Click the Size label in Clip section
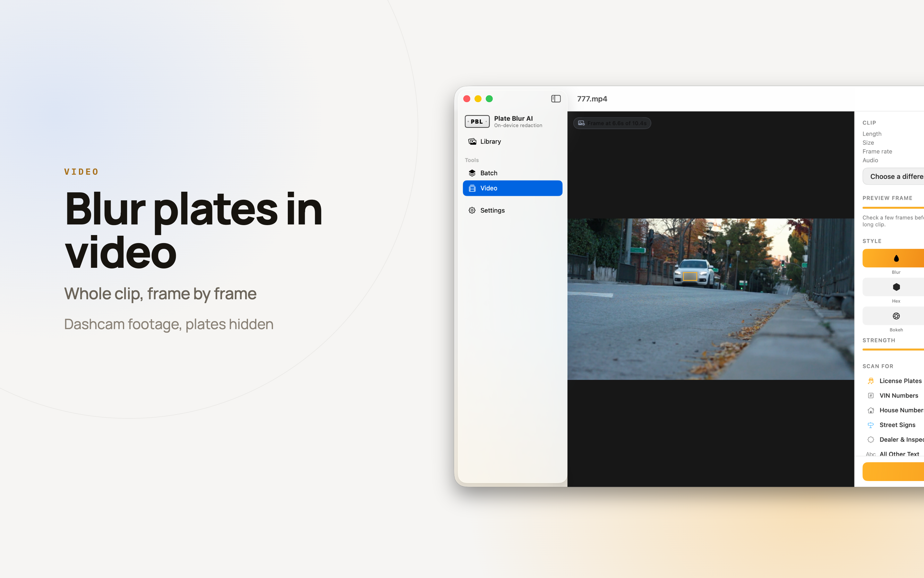The height and width of the screenshot is (578, 924). (x=868, y=143)
